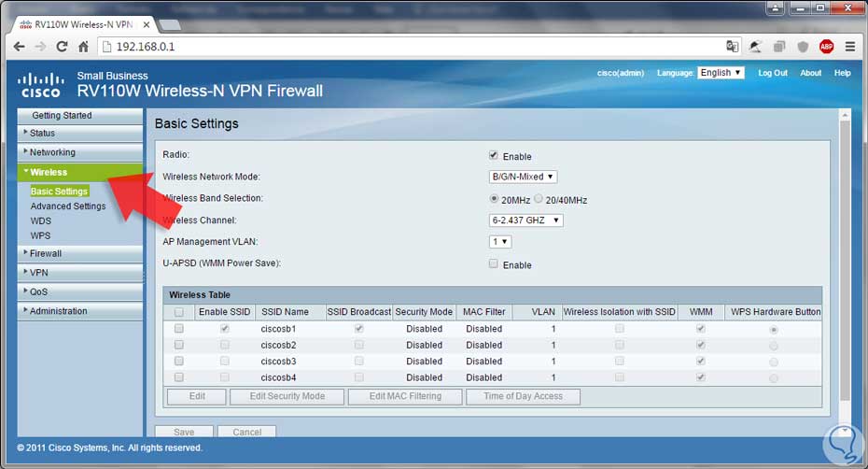Open the About link
Image resolution: width=868 pixels, height=469 pixels.
click(x=810, y=73)
